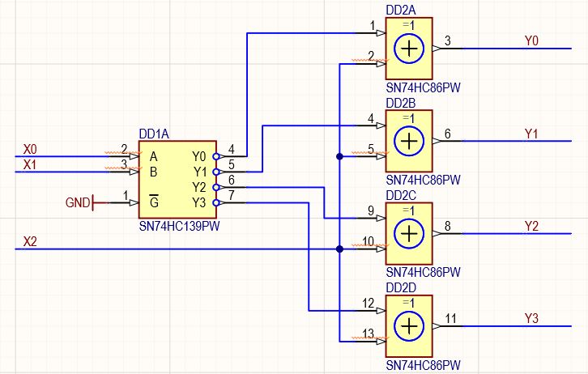The width and height of the screenshot is (588, 374).
Task: Select the Y1 output net label
Action: click(531, 134)
